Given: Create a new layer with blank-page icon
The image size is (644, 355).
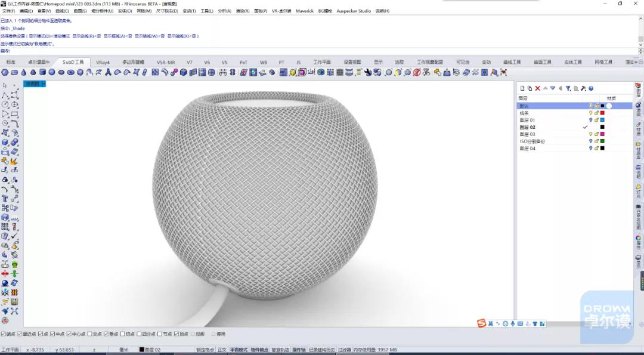Looking at the screenshot, I should [x=522, y=88].
